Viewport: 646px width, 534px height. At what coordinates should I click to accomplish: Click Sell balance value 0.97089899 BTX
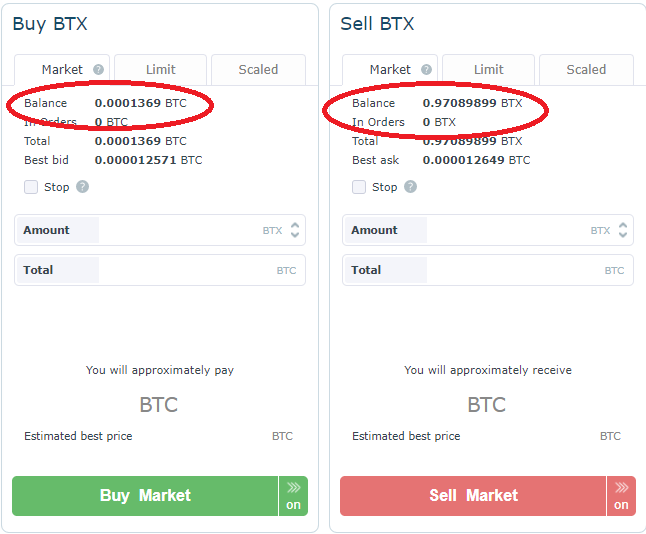click(x=472, y=103)
